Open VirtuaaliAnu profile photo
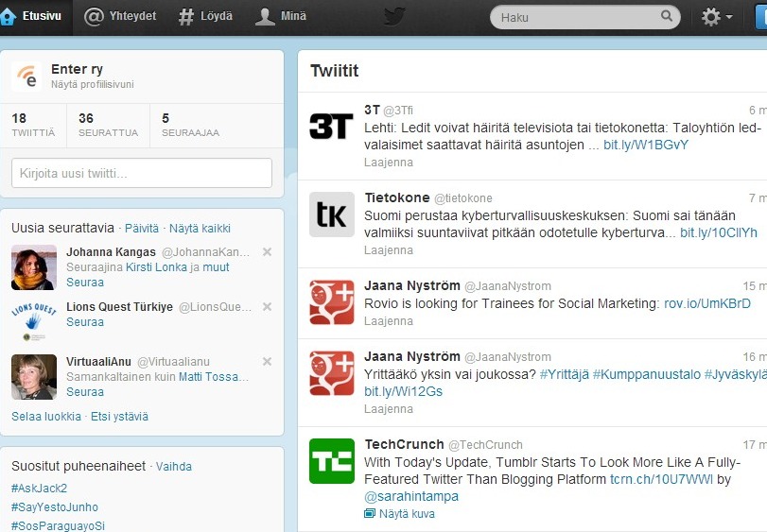The width and height of the screenshot is (767, 532). [x=34, y=377]
